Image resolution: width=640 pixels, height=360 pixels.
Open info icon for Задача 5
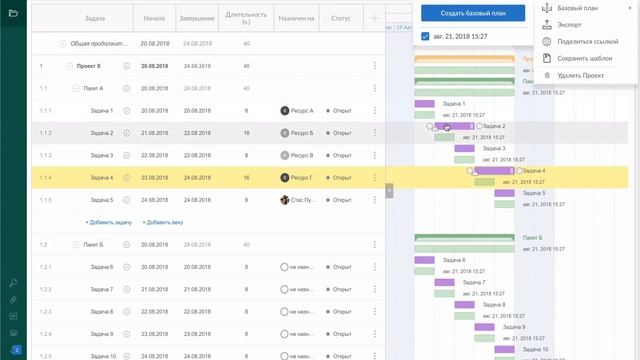pos(127,200)
